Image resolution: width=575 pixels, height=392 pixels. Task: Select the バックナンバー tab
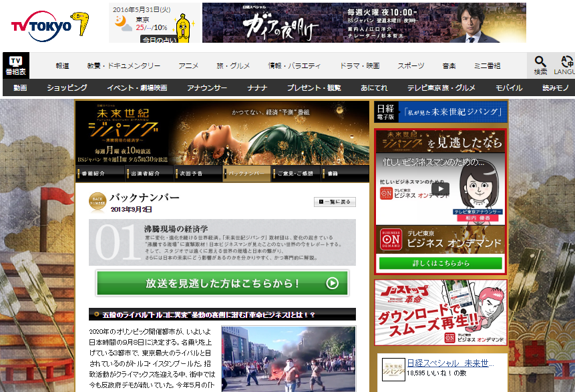(x=247, y=174)
